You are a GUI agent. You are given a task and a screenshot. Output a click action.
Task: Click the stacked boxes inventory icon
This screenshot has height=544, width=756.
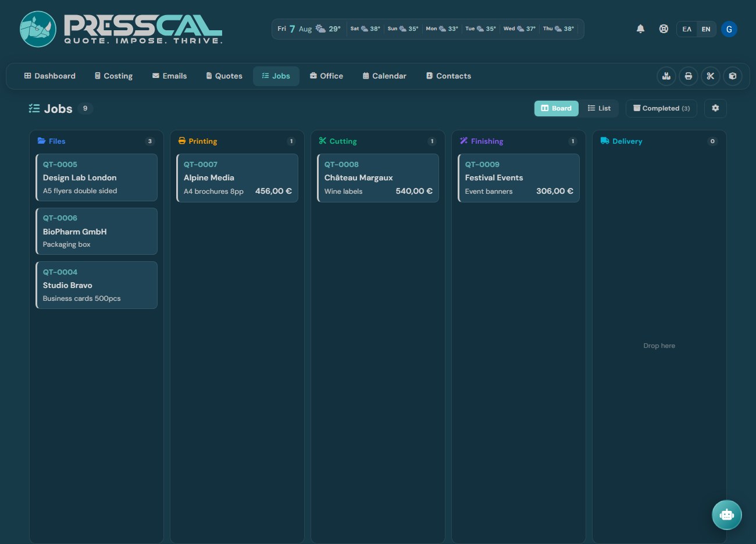point(666,76)
